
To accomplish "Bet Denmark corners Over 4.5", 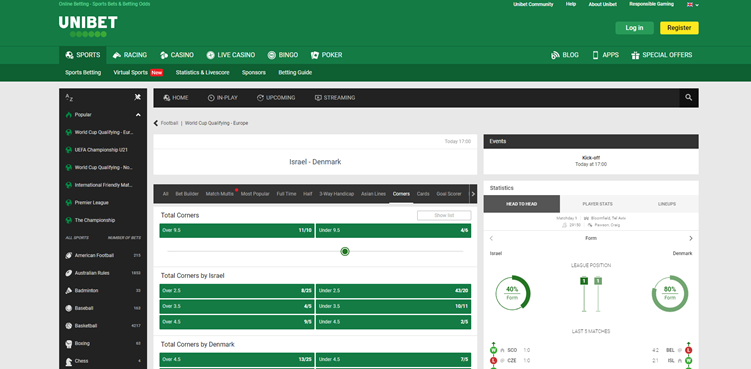I will [x=237, y=359].
